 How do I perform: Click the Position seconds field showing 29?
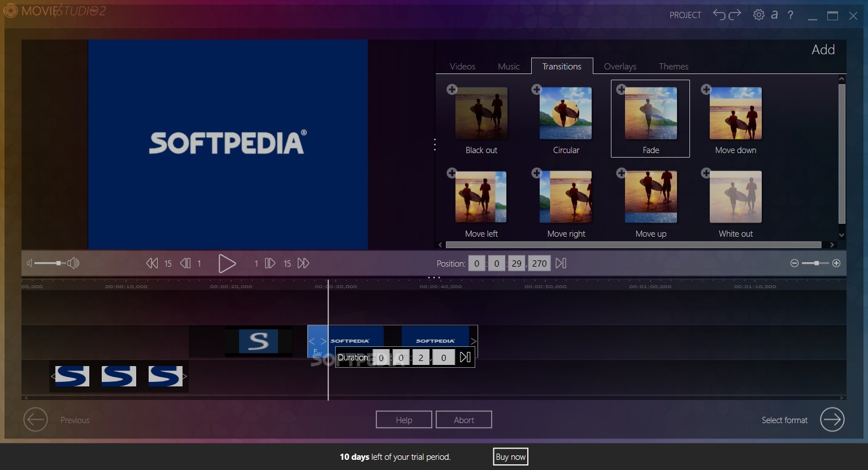coord(517,263)
